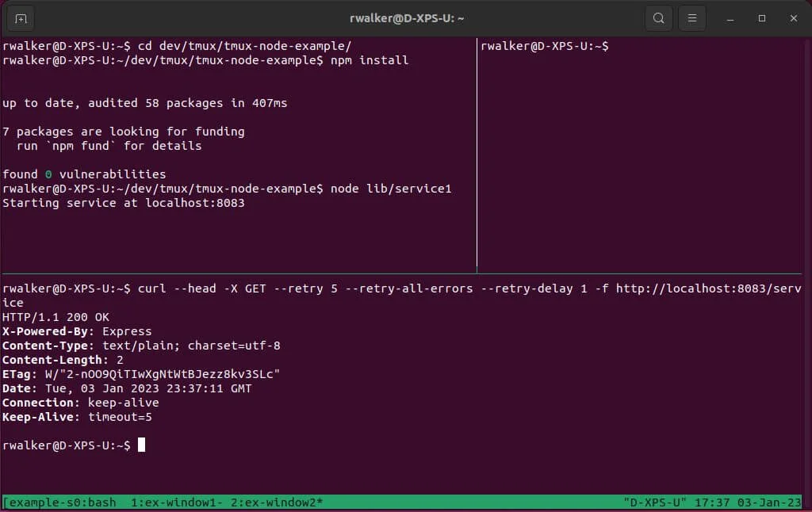The height and width of the screenshot is (512, 812).
Task: Open the hamburger menu
Action: point(691,18)
